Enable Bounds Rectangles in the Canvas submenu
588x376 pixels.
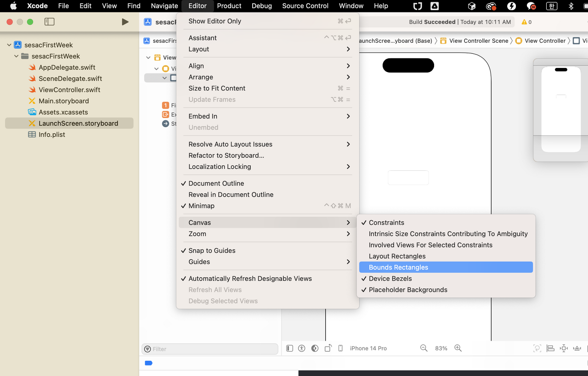click(x=447, y=267)
